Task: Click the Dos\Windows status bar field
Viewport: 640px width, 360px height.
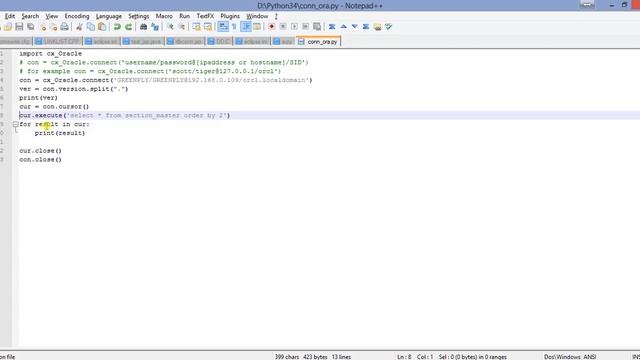Action: pyautogui.click(x=562, y=357)
